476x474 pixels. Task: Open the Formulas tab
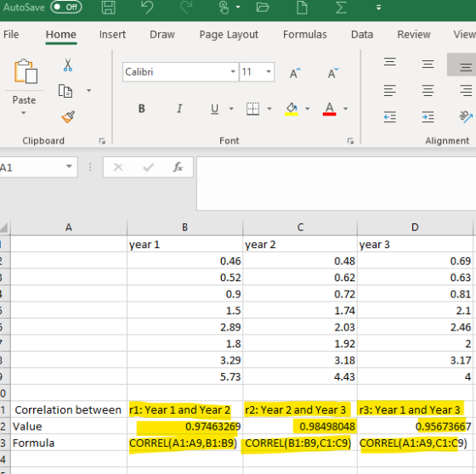[305, 34]
